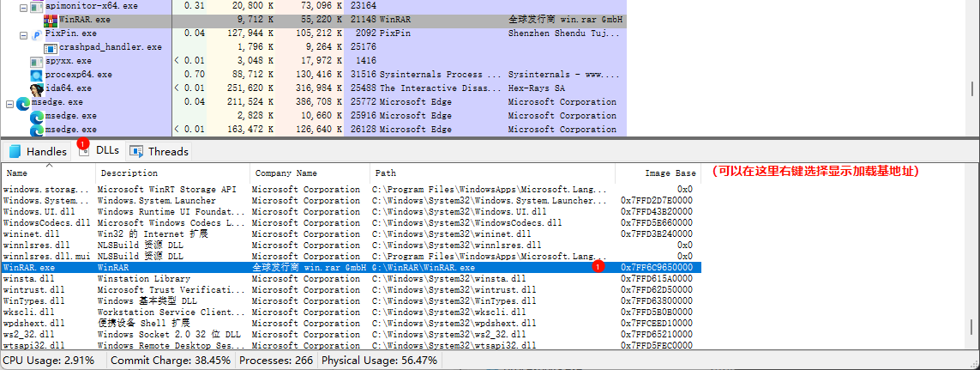Click Shenzhen Shendu company cell for PixPin
The image size is (980, 370).
point(563,33)
